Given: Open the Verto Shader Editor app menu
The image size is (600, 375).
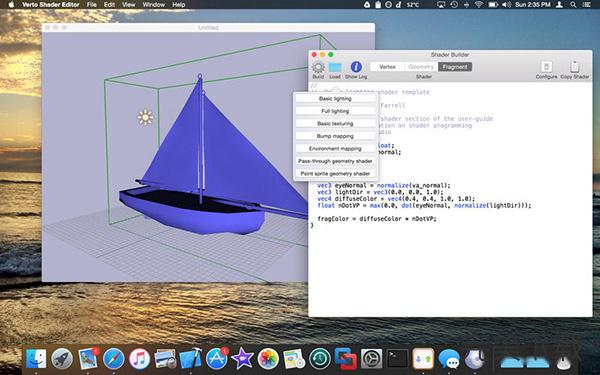Looking at the screenshot, I should coord(51,5).
